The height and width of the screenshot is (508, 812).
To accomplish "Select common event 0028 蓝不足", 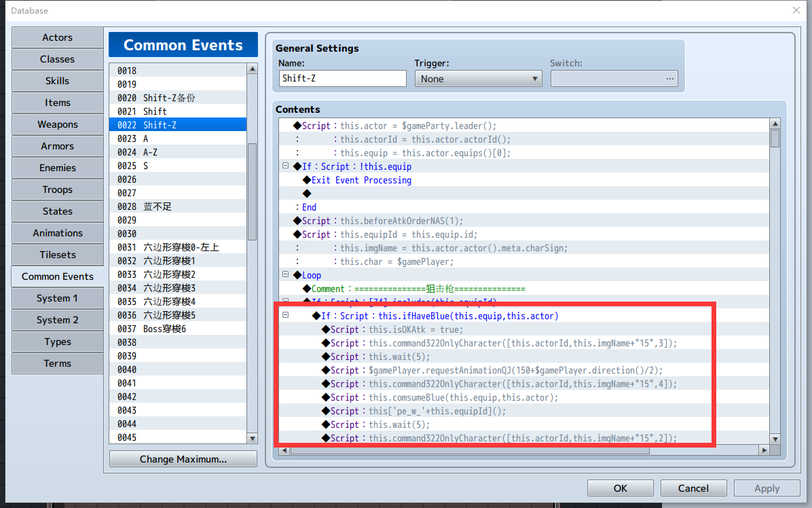I will coord(178,206).
